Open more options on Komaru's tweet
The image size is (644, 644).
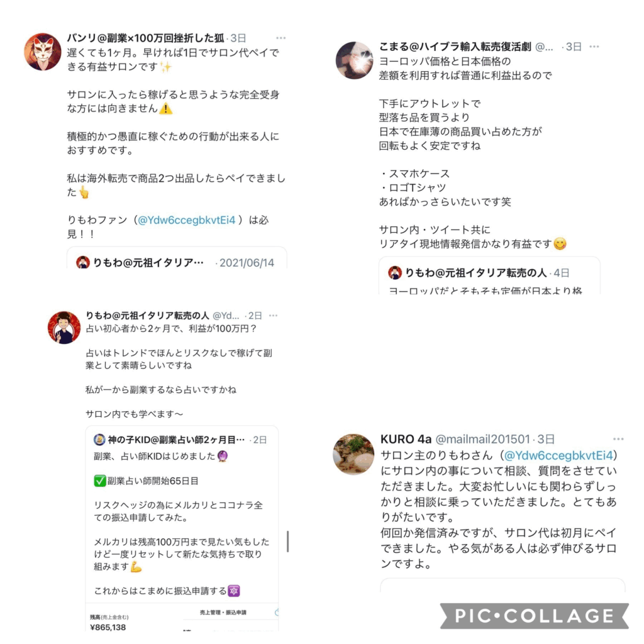[594, 47]
